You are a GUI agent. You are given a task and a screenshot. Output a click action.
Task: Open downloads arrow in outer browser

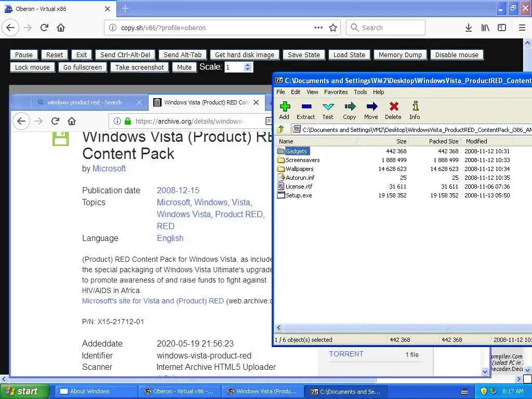pos(469,28)
